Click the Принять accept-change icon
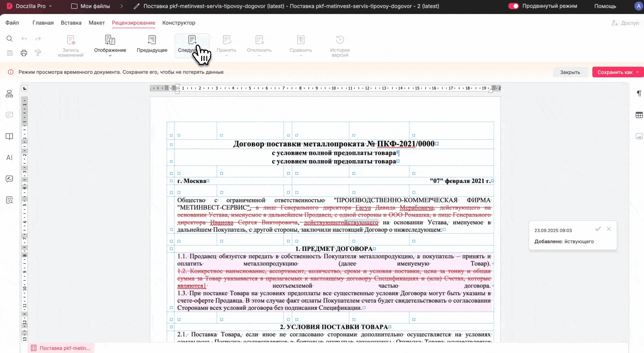 226,40
